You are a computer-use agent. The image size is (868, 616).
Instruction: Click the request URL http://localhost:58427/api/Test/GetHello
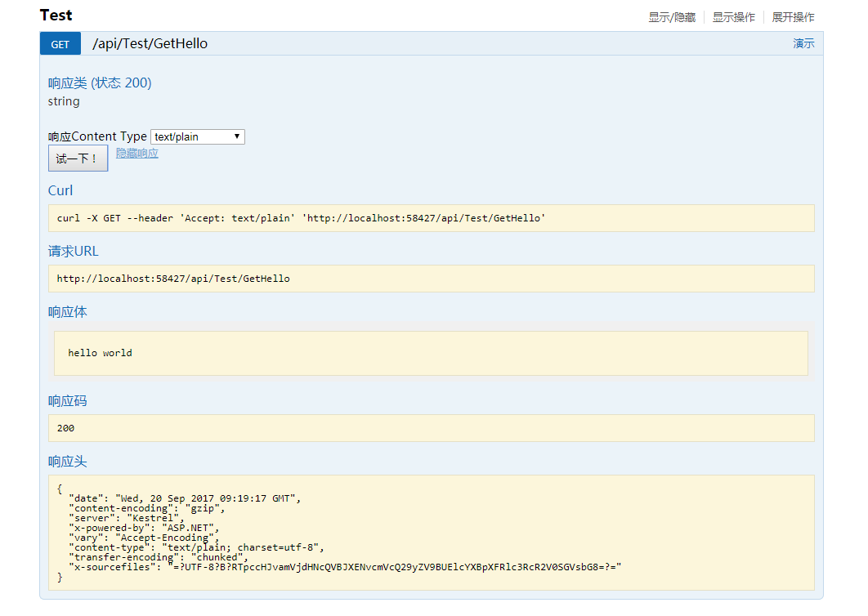click(173, 279)
